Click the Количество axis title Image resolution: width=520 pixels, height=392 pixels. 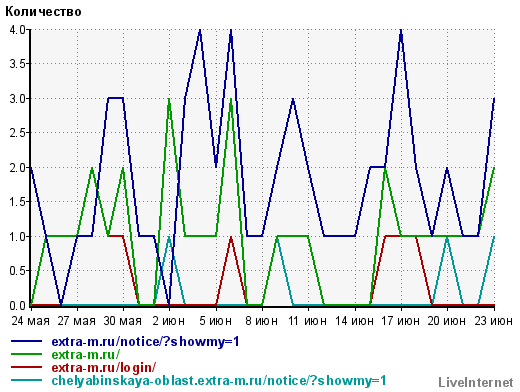pos(43,12)
